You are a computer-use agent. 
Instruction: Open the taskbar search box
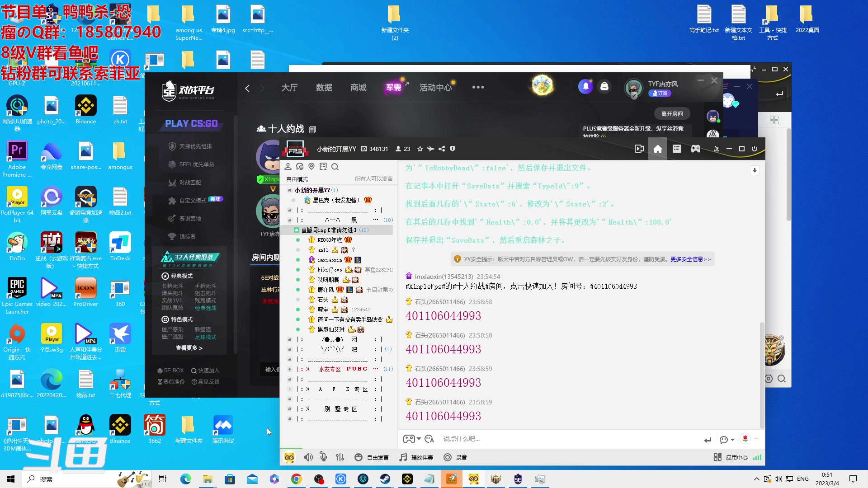click(86, 479)
